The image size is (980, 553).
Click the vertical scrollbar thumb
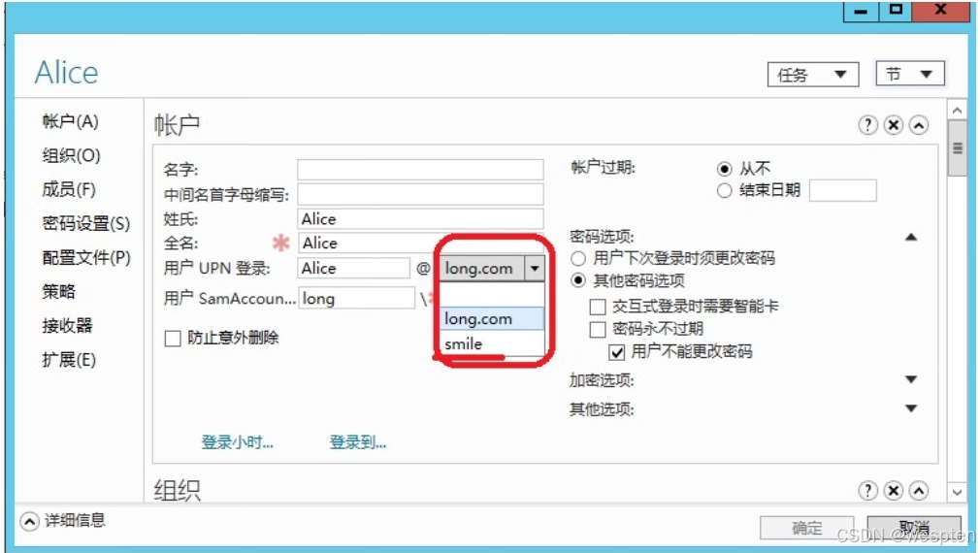957,148
